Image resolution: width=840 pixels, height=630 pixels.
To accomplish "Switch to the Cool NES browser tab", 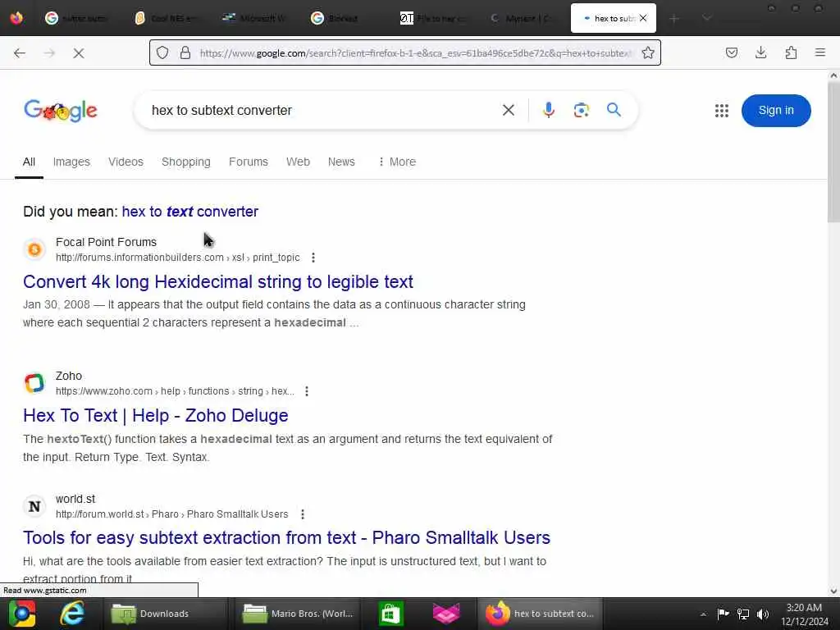I will [167, 18].
